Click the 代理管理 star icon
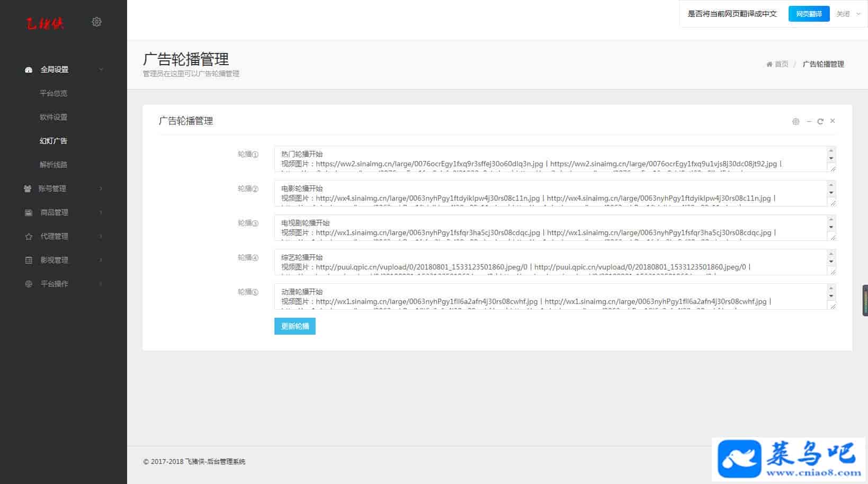Image resolution: width=868 pixels, height=484 pixels. pyautogui.click(x=29, y=237)
